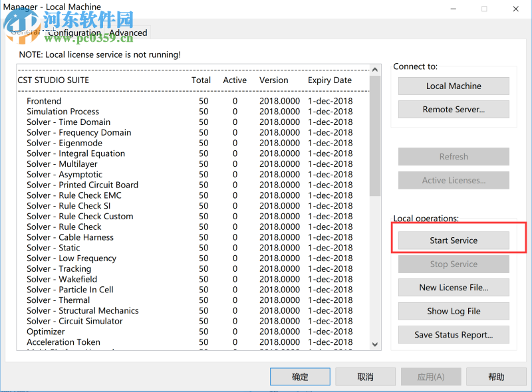Switch to the Advanced tab
The image size is (532, 392).
coord(128,32)
